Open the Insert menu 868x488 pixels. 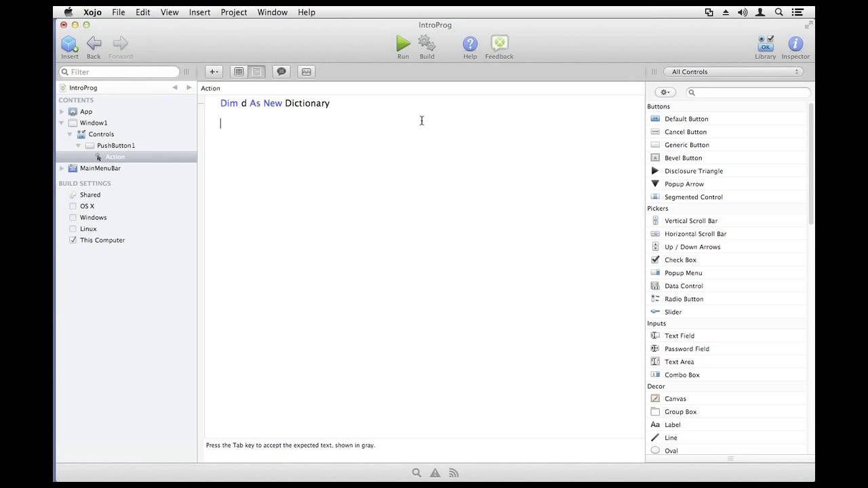coord(199,12)
